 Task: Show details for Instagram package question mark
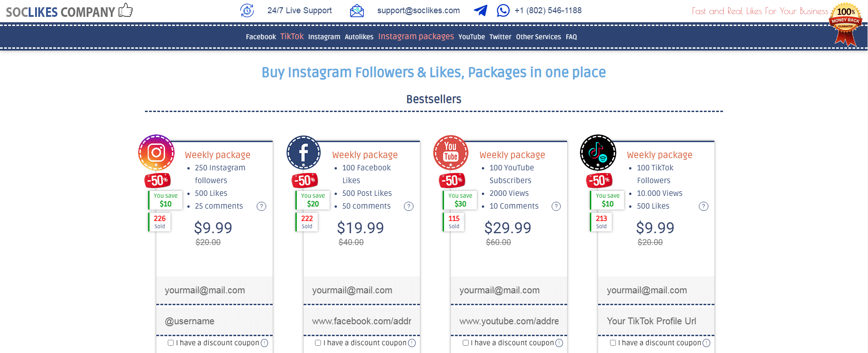[261, 206]
